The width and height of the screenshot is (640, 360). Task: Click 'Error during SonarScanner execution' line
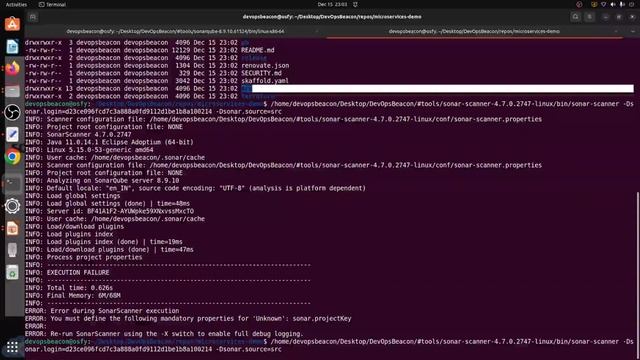click(x=102, y=311)
